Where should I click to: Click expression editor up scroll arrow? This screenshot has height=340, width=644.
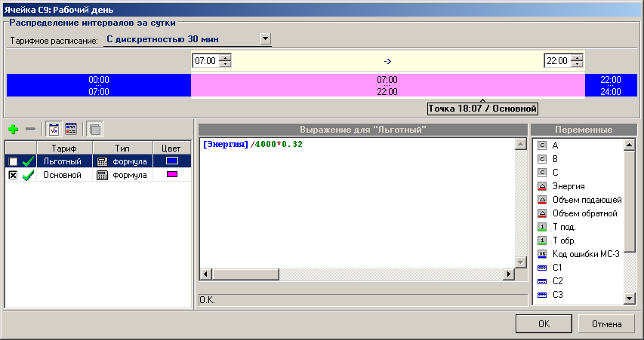click(520, 143)
